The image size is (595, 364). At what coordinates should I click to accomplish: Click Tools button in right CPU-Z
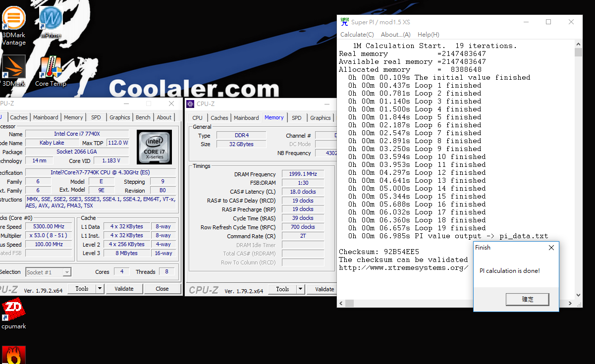click(282, 289)
